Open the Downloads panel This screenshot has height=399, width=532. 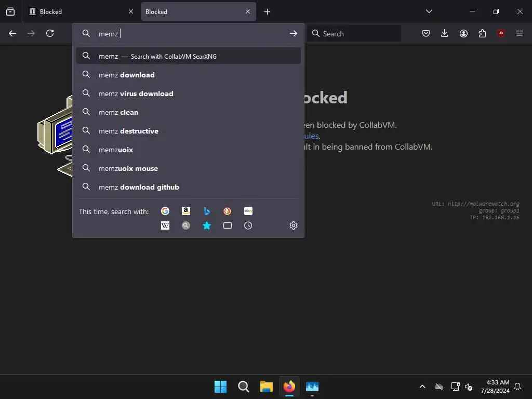tap(445, 33)
